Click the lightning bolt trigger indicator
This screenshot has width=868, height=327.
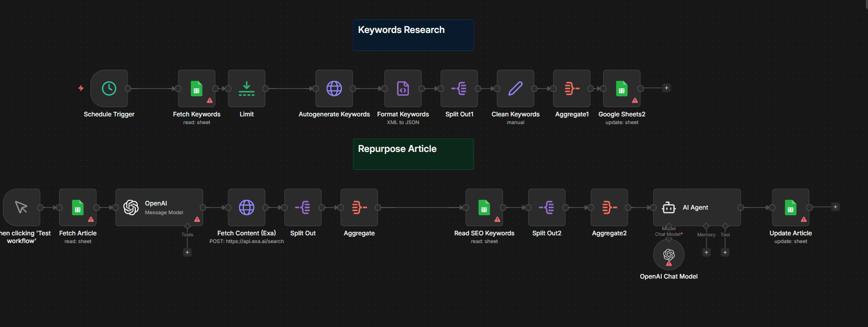pos(81,88)
